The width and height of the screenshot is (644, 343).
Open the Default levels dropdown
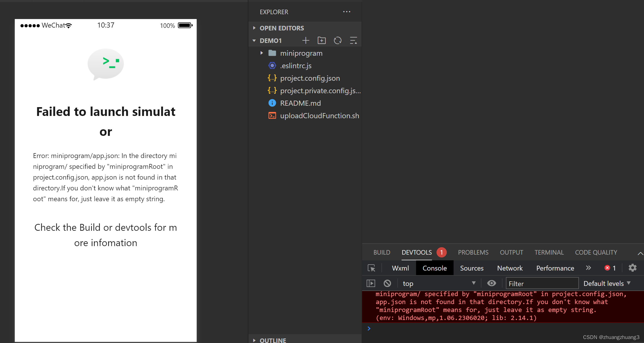[607, 283]
